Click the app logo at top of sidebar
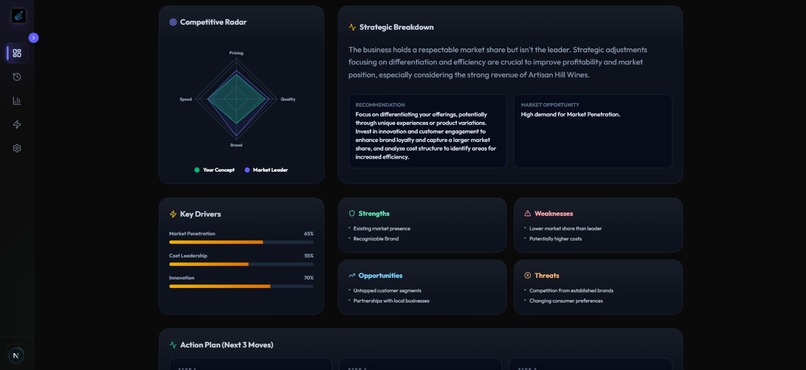The height and width of the screenshot is (370, 806). 18,15
